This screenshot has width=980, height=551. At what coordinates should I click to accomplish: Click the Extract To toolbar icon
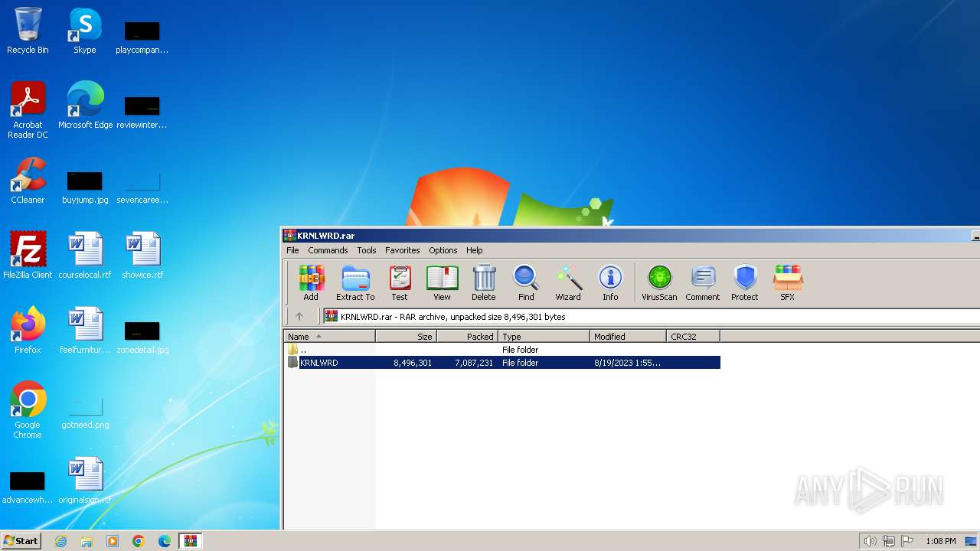(x=355, y=283)
